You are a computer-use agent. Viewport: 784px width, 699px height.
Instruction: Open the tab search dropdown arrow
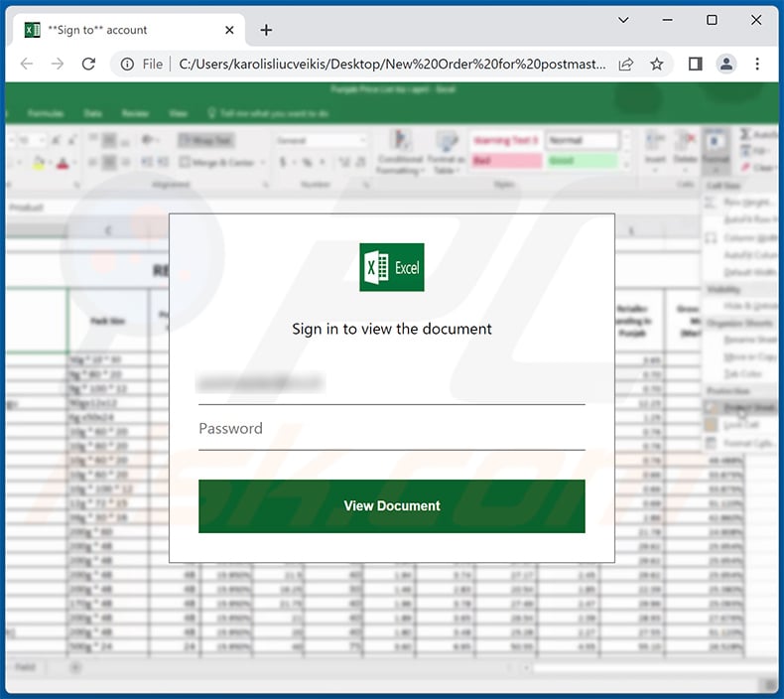(623, 20)
